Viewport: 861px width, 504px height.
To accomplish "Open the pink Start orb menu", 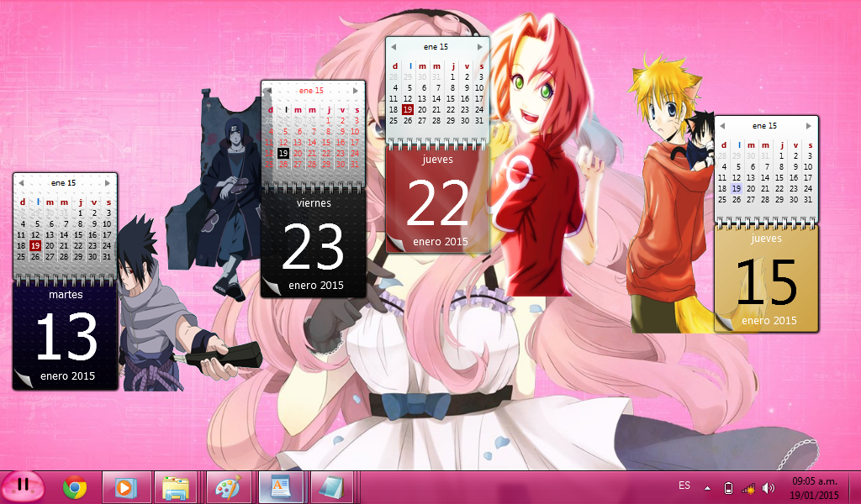I will (23, 486).
